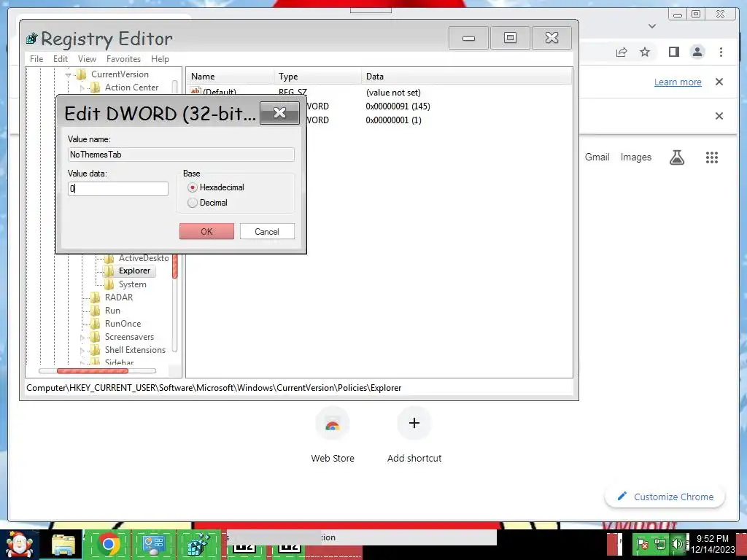This screenshot has width=747, height=560.
Task: Open the Learn more link
Action: 678,82
